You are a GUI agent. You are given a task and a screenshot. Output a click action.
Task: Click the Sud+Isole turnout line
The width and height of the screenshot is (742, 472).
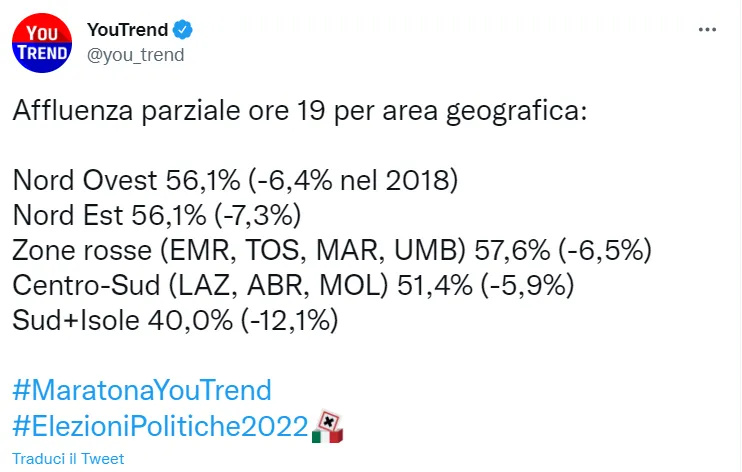coord(175,321)
